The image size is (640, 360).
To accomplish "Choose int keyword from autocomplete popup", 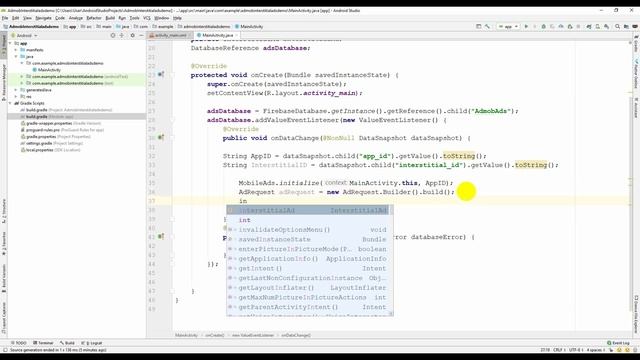I will click(x=308, y=220).
